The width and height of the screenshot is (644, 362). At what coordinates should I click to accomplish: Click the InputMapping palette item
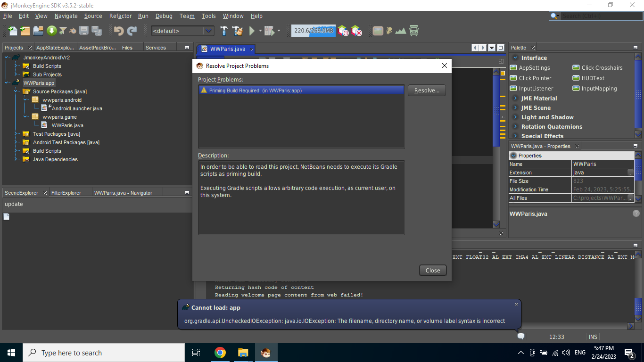594,89
